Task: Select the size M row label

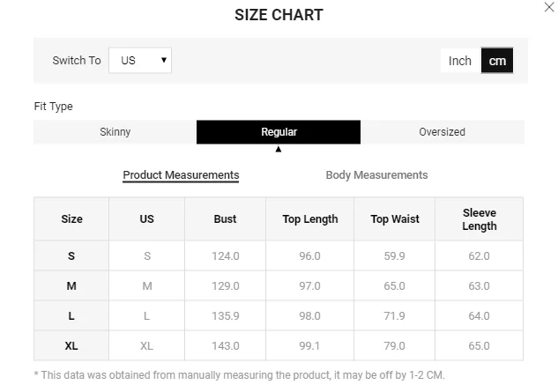Action: click(71, 286)
